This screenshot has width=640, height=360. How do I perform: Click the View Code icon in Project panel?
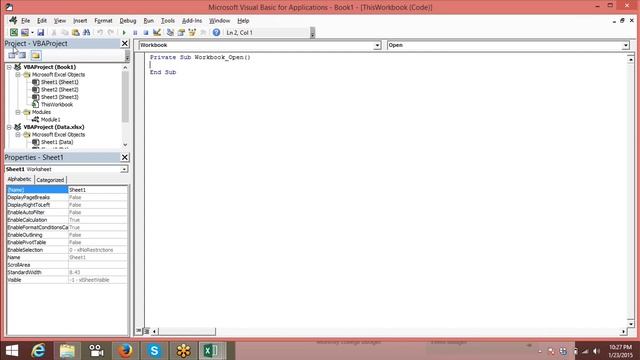click(12, 55)
